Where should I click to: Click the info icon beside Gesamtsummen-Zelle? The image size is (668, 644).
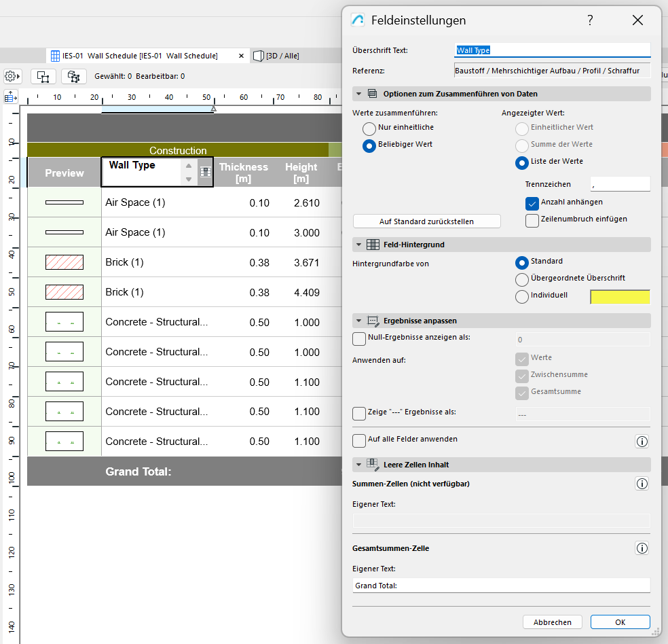coord(642,548)
